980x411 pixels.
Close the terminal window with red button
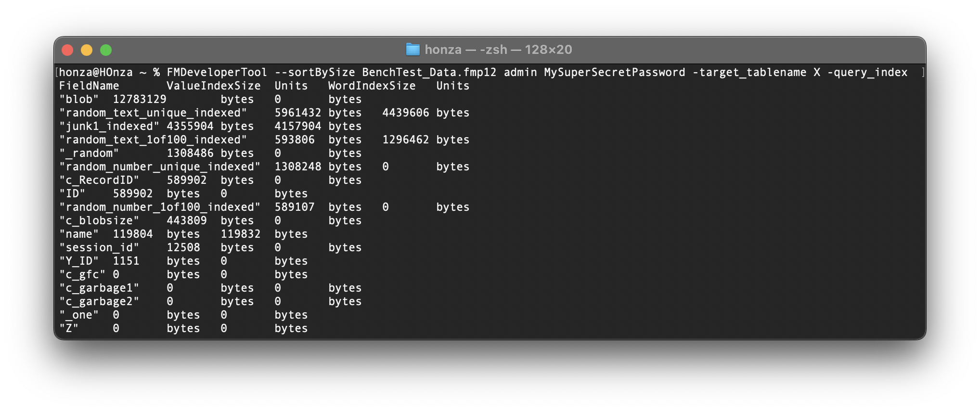click(67, 50)
